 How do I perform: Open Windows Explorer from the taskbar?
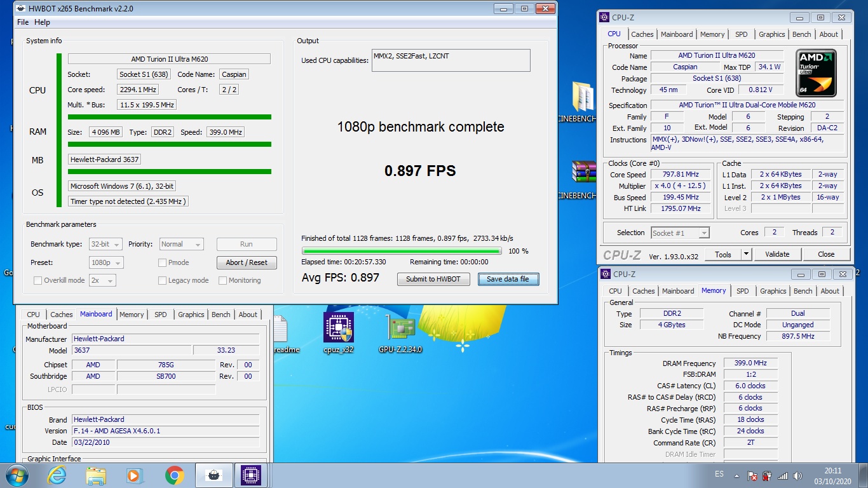(96, 475)
